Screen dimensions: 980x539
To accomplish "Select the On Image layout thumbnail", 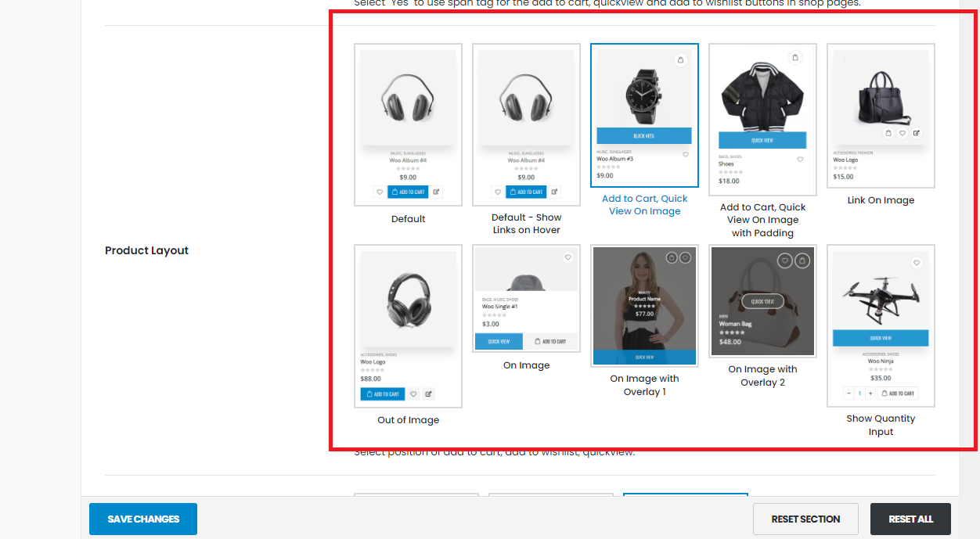I will (526, 299).
